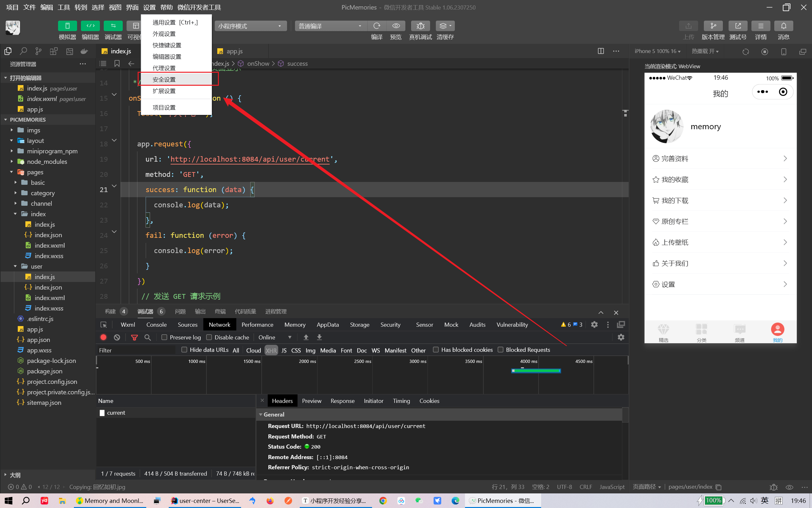The image size is (812, 508).
Task: Toggle the debugger (调试器) panel button
Action: point(113,26)
